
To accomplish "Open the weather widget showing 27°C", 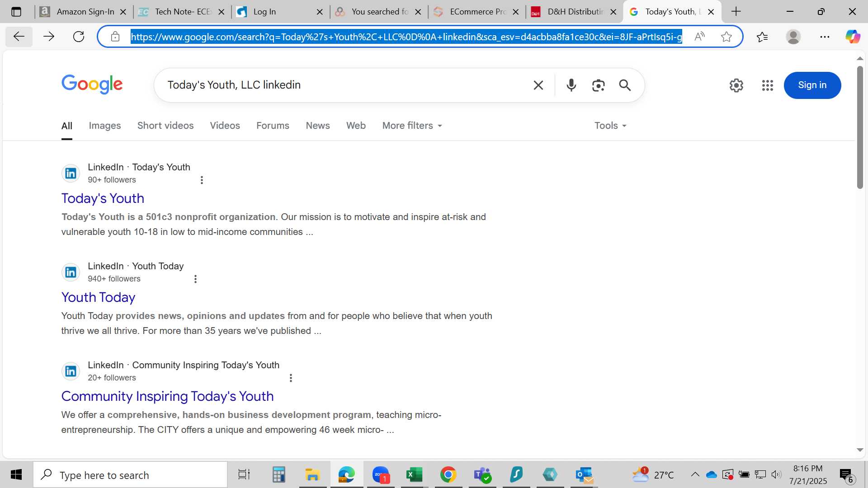I will point(652,474).
